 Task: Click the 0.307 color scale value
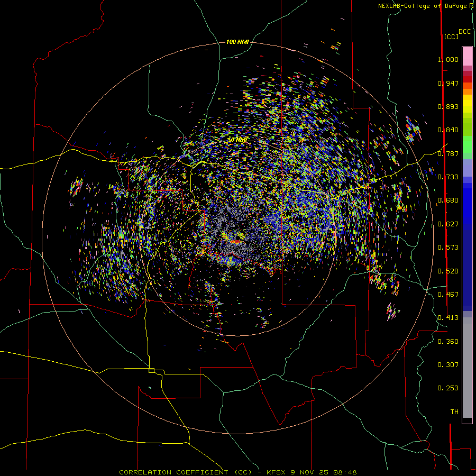point(448,365)
